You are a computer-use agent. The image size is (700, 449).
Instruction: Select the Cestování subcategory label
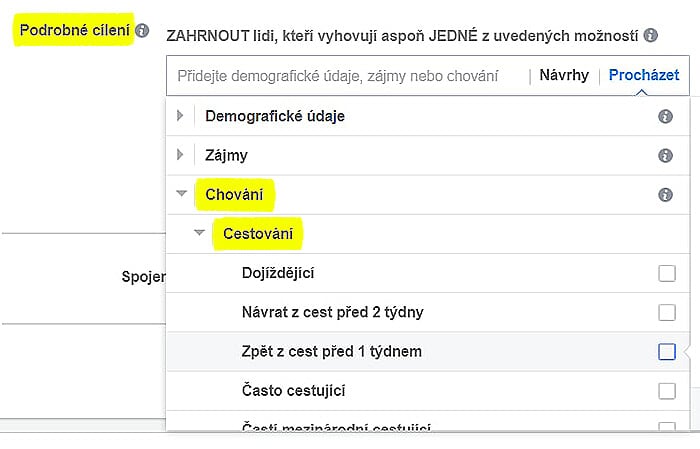(x=258, y=234)
